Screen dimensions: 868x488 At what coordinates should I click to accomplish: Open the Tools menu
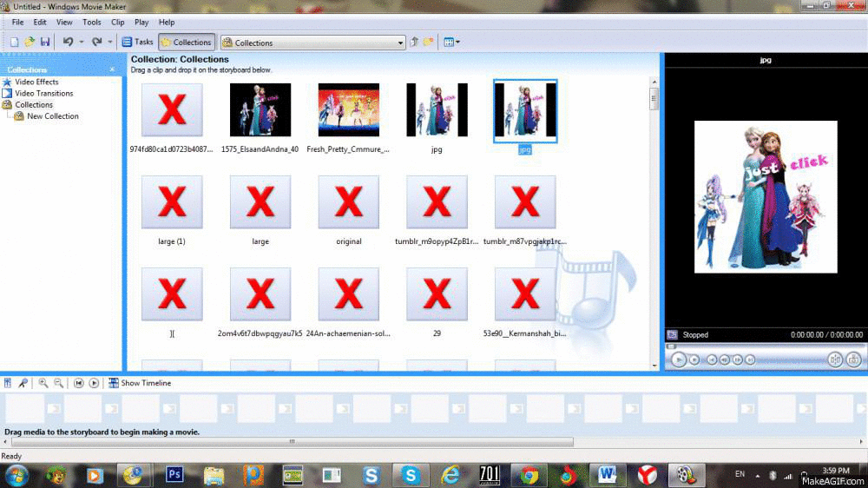click(x=91, y=22)
